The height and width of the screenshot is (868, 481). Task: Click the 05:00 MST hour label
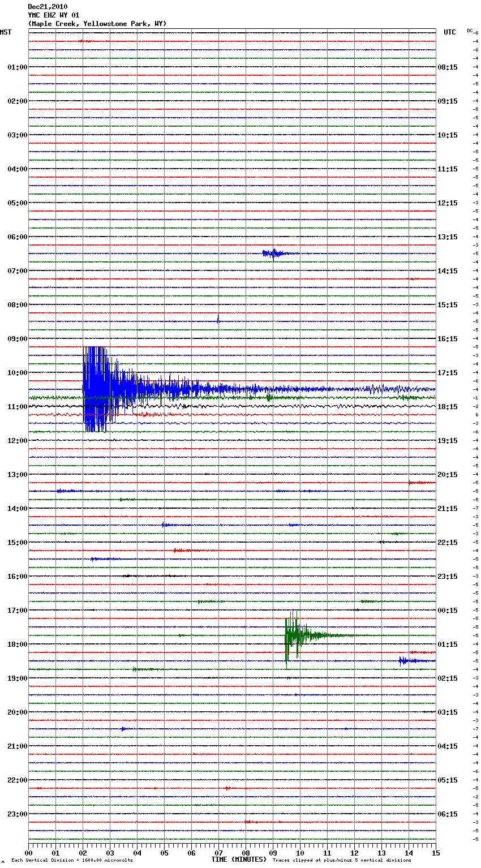[18, 203]
